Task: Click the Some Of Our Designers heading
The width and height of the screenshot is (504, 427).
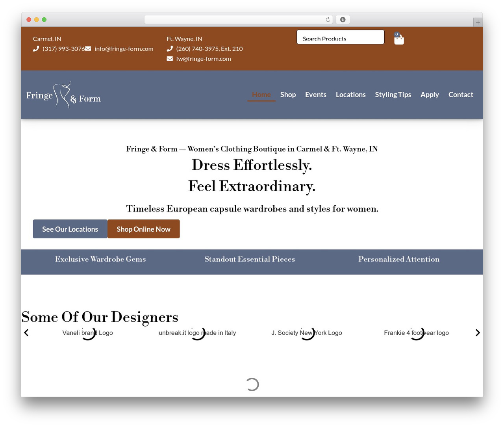Action: [x=100, y=317]
